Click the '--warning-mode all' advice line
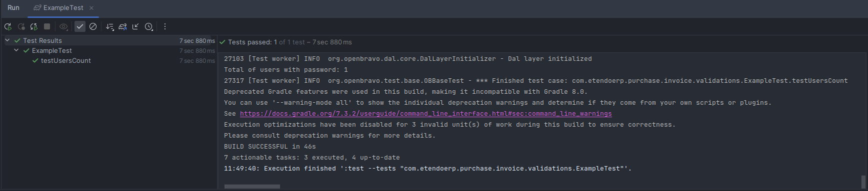Screen dimensions: 868x191 498,103
